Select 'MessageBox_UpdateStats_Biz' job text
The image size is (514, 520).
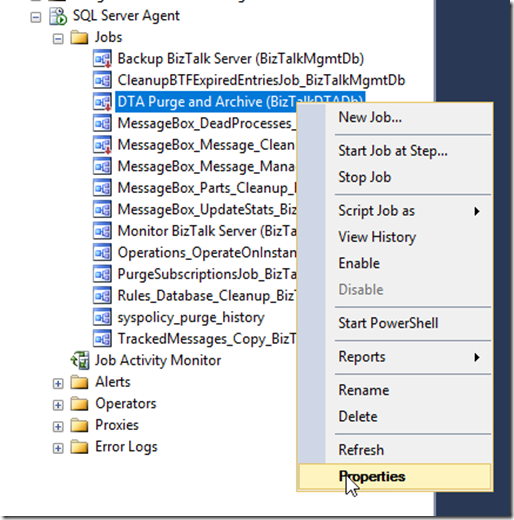pyautogui.click(x=207, y=210)
